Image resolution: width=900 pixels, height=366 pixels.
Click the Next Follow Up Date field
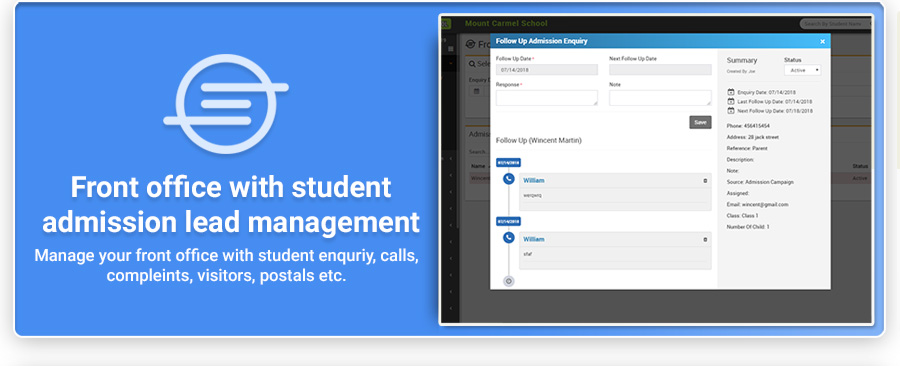pos(660,69)
